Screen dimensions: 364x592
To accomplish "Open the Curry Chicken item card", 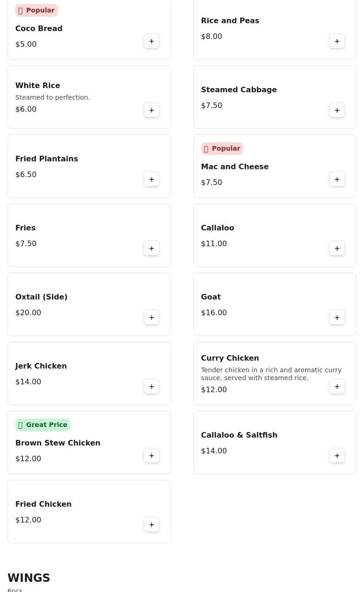I will click(275, 373).
